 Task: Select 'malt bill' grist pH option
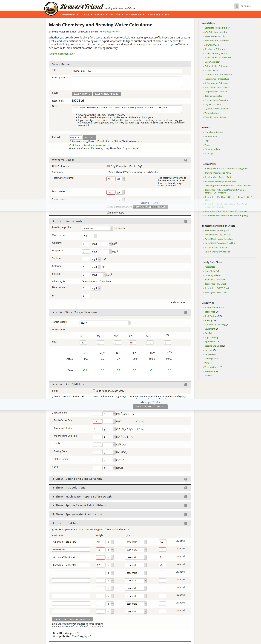tap(120, 529)
